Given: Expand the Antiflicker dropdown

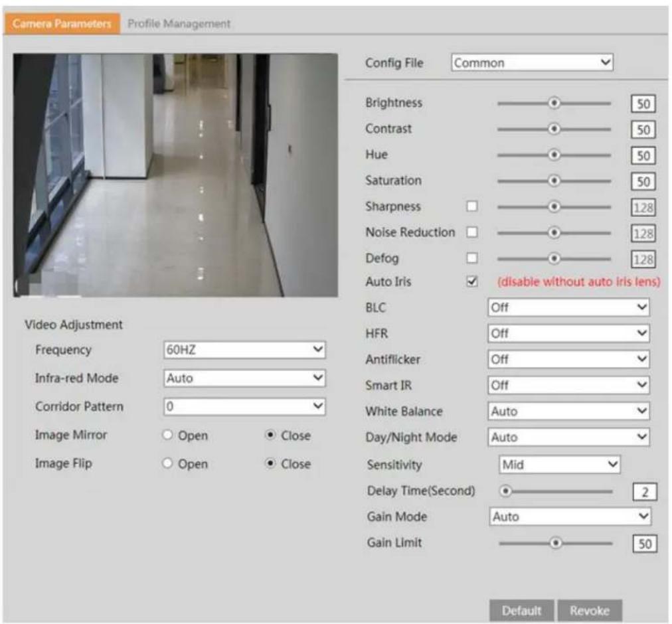Looking at the screenshot, I should coord(568,359).
